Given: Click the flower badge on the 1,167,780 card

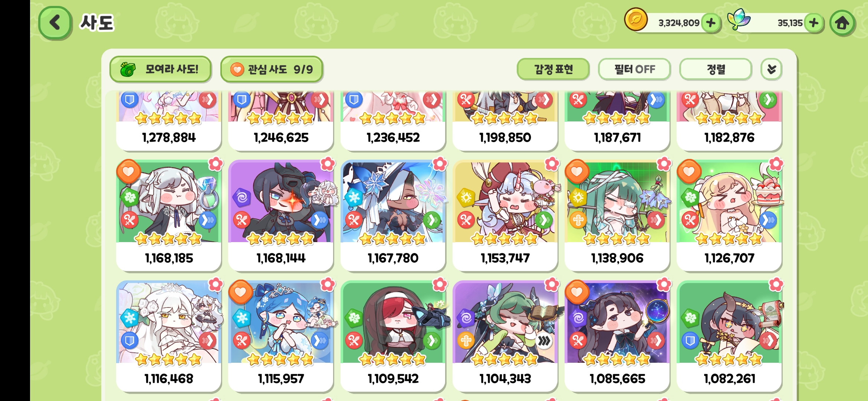Looking at the screenshot, I should click(440, 164).
